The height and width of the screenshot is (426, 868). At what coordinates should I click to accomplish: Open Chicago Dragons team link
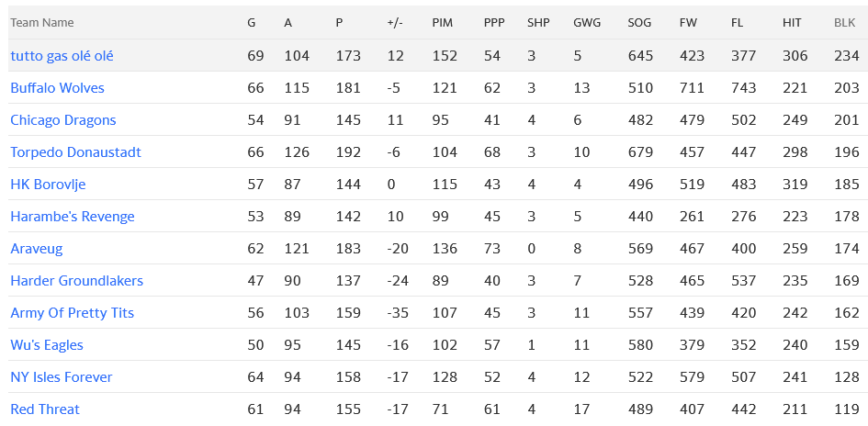pos(62,120)
